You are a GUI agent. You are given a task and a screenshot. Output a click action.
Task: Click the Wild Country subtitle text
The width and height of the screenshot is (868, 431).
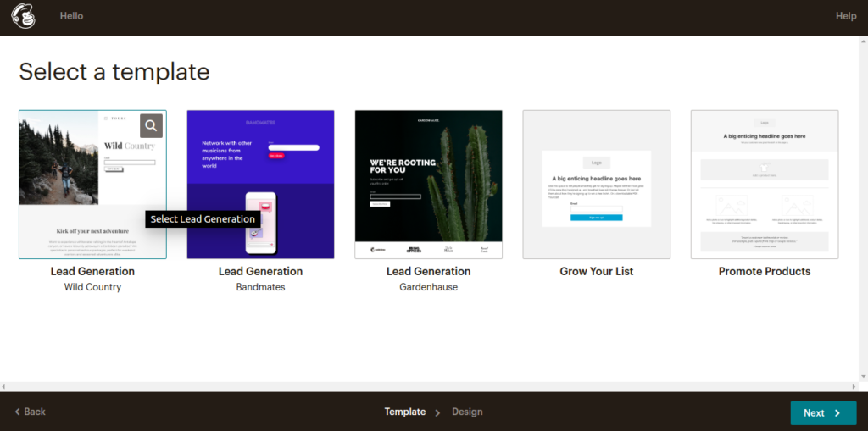click(x=92, y=287)
